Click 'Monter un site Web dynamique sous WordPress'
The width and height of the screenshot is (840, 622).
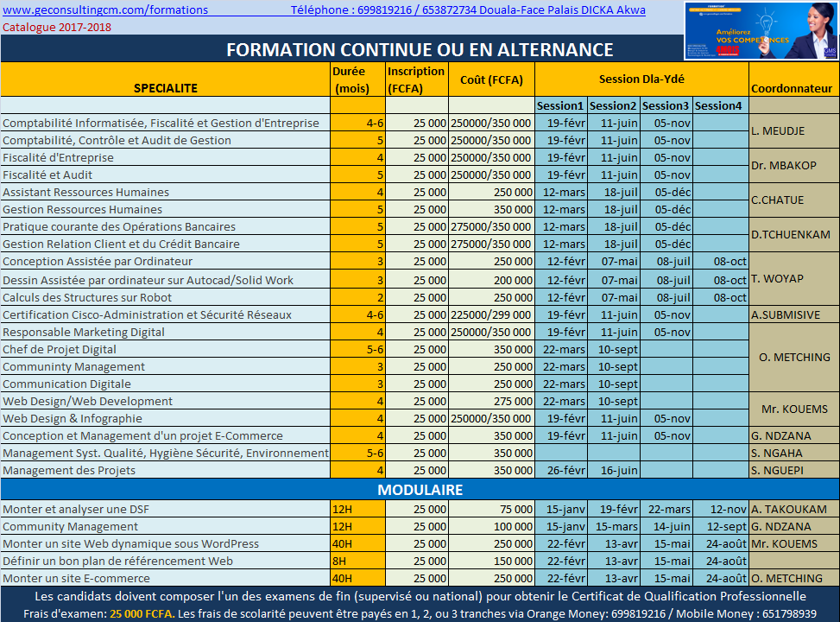coord(166,543)
